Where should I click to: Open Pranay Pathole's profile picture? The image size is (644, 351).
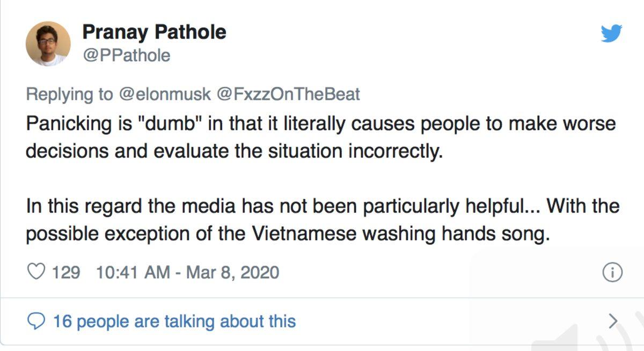tap(48, 43)
